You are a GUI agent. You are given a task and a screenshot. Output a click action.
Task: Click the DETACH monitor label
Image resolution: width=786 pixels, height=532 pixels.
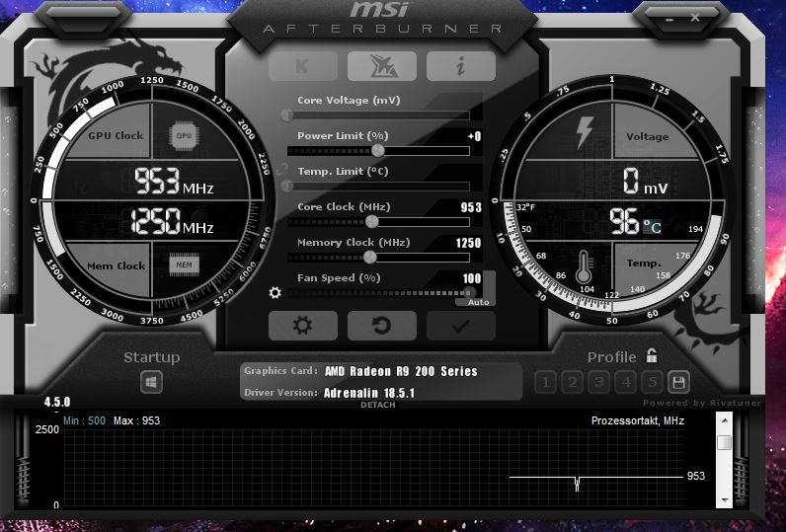(378, 405)
